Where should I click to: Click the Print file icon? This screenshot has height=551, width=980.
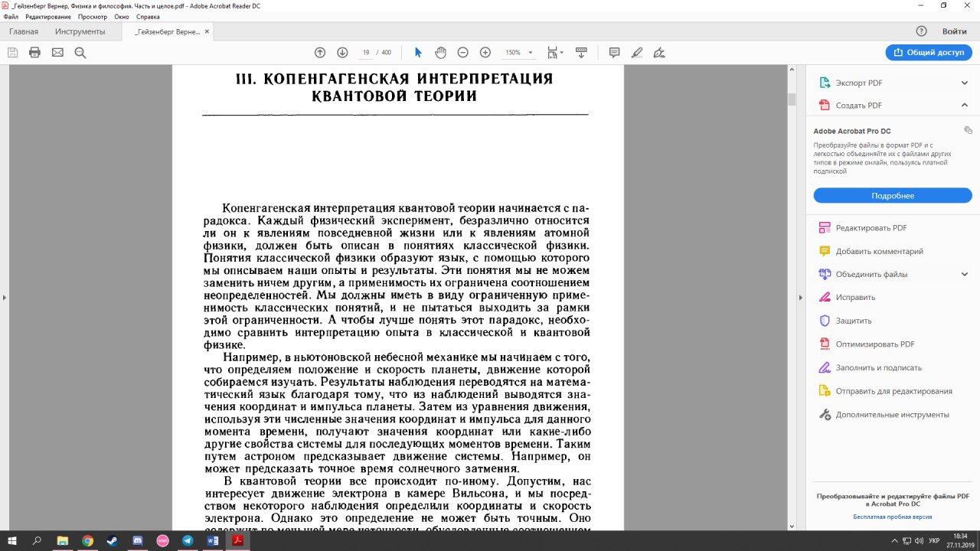tap(34, 52)
